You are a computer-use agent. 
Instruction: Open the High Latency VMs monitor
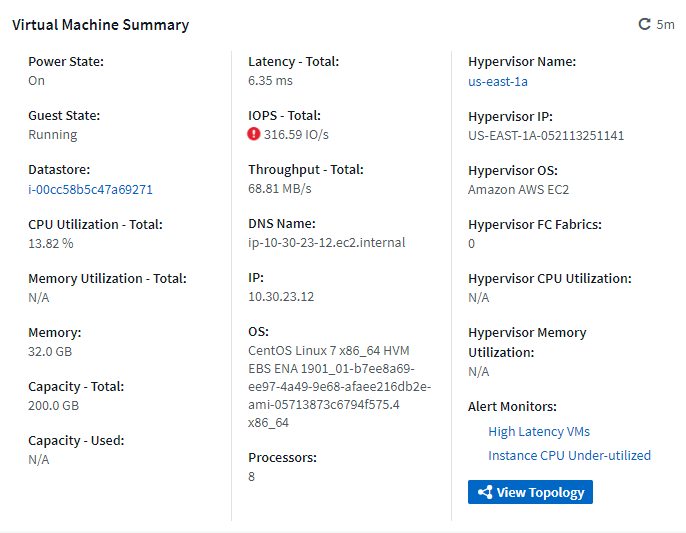(x=539, y=432)
